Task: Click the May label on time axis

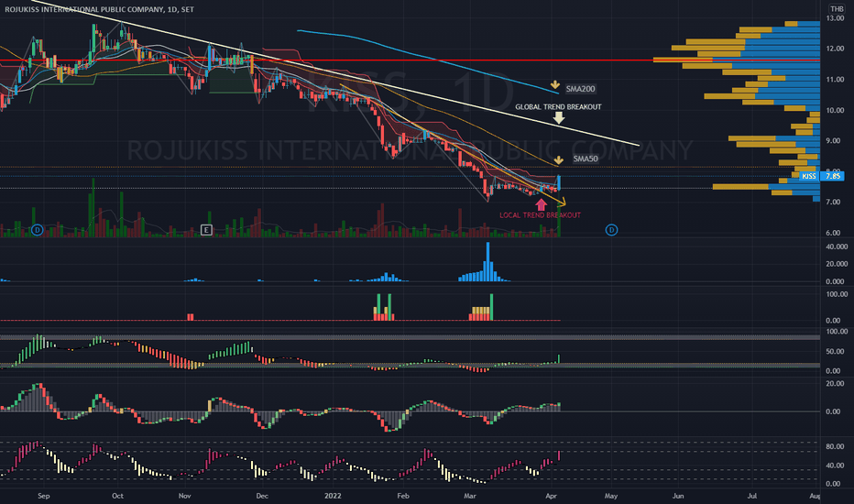Action: 611,496
